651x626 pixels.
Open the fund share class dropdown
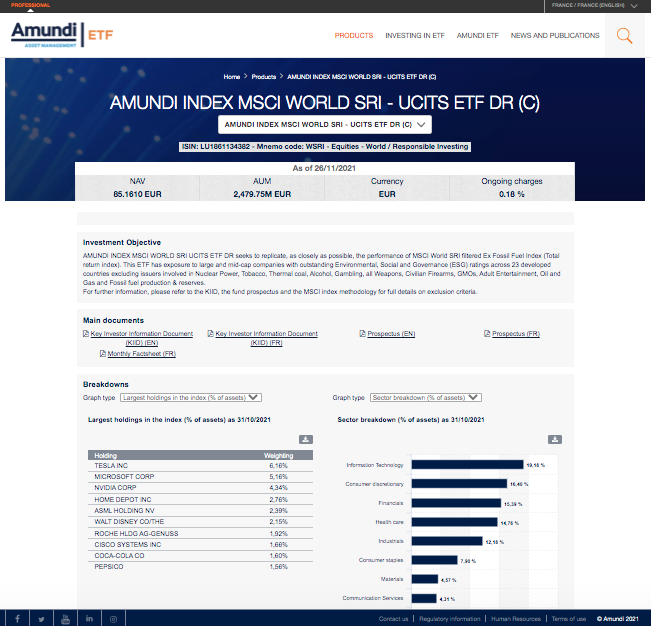[x=325, y=125]
